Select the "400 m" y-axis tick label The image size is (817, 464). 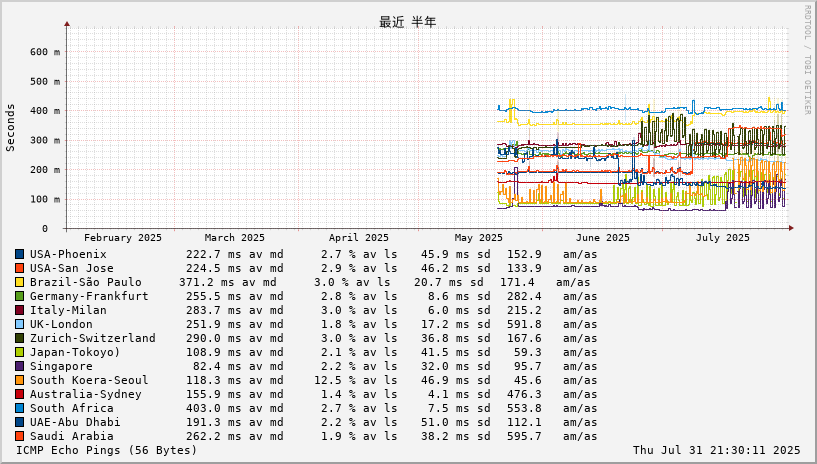pyautogui.click(x=45, y=111)
